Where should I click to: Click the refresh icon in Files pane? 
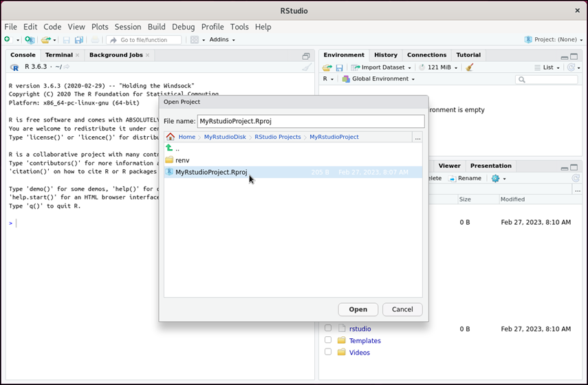(576, 179)
